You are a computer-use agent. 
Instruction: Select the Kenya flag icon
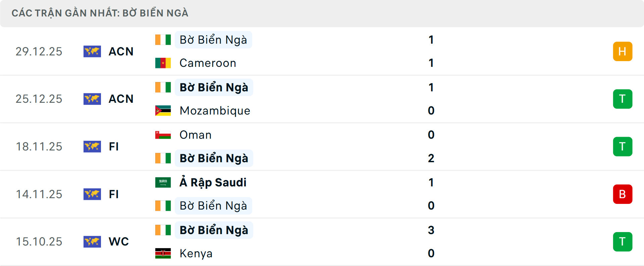[163, 254]
